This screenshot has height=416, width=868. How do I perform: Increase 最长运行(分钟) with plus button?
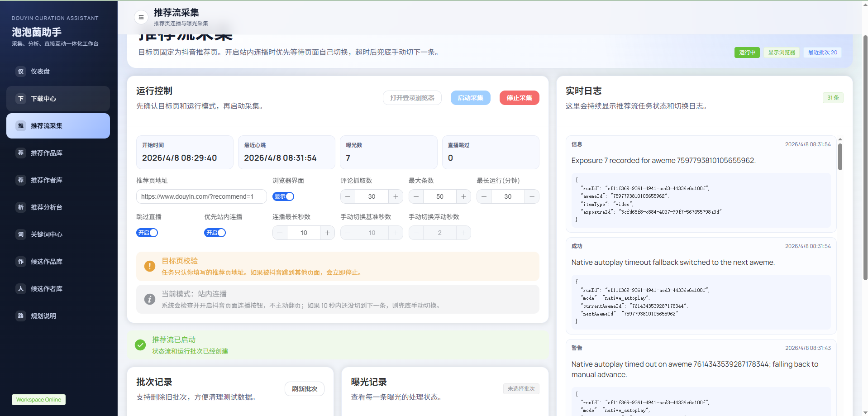click(x=532, y=196)
